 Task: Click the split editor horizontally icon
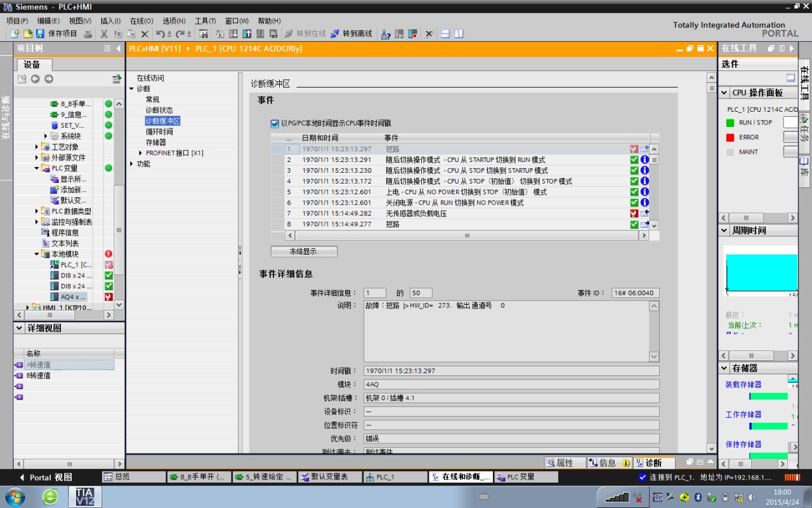[445, 34]
